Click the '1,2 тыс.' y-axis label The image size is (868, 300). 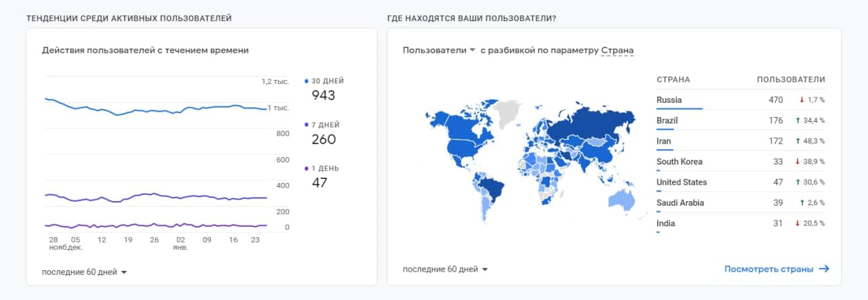[x=275, y=81]
